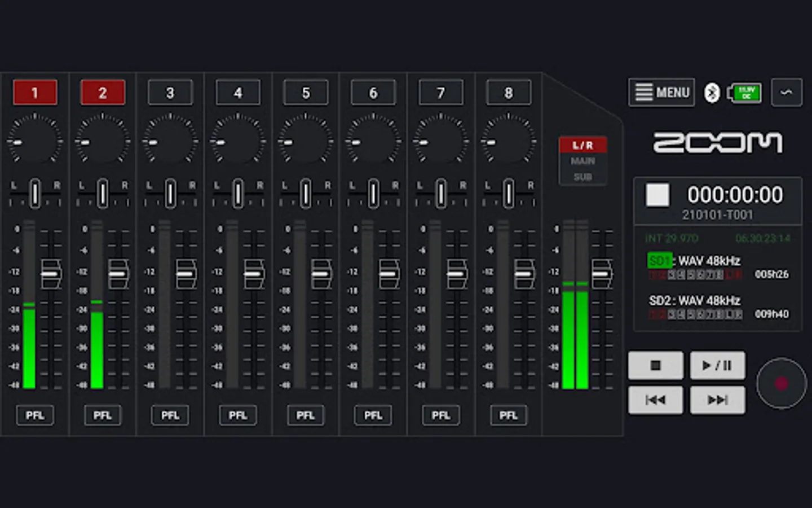Click channel 6 fader handle
The image size is (812, 508).
tap(389, 274)
